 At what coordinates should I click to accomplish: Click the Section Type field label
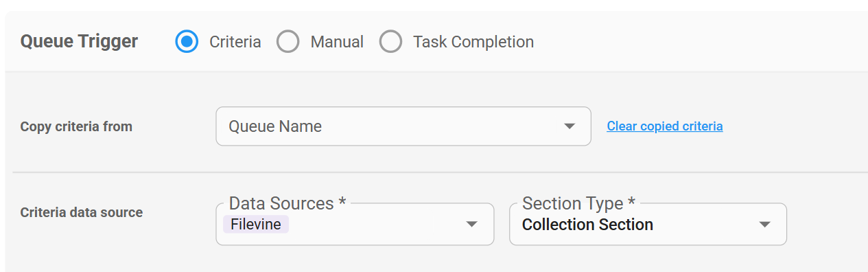coord(579,203)
